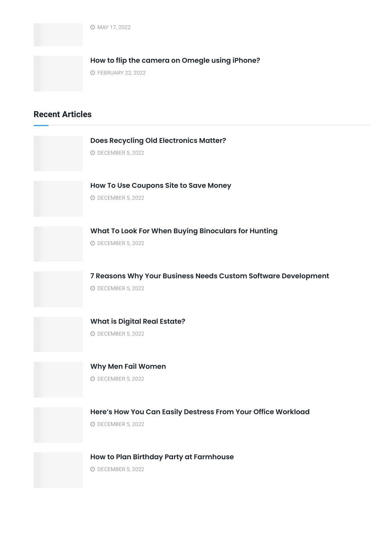Open 'Why Men Fail Women' article
Screen dimensions: 392x555
click(128, 367)
